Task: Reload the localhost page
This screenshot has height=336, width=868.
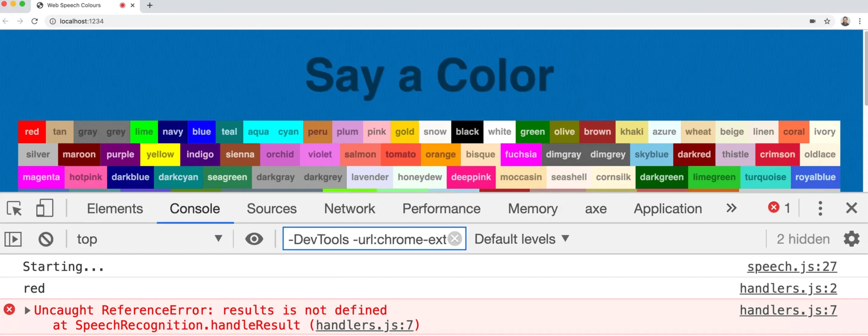Action: [35, 21]
